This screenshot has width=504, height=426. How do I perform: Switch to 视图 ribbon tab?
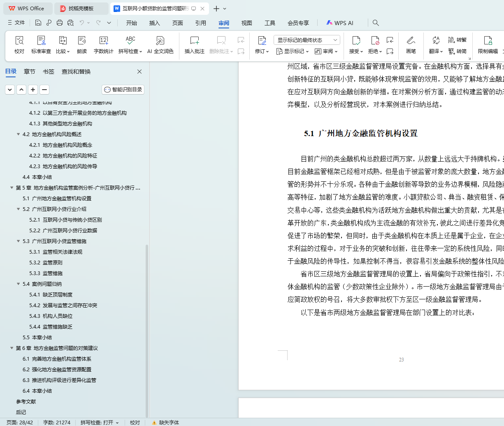(x=247, y=23)
